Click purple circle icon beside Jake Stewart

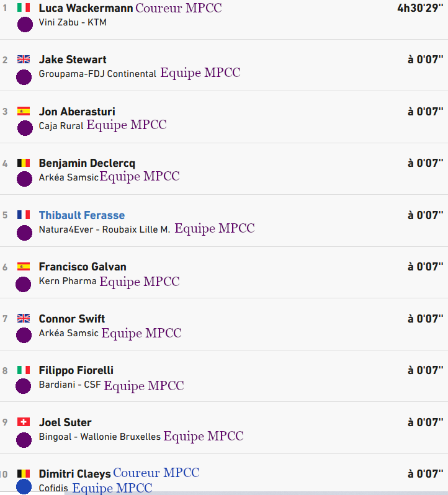pos(24,77)
